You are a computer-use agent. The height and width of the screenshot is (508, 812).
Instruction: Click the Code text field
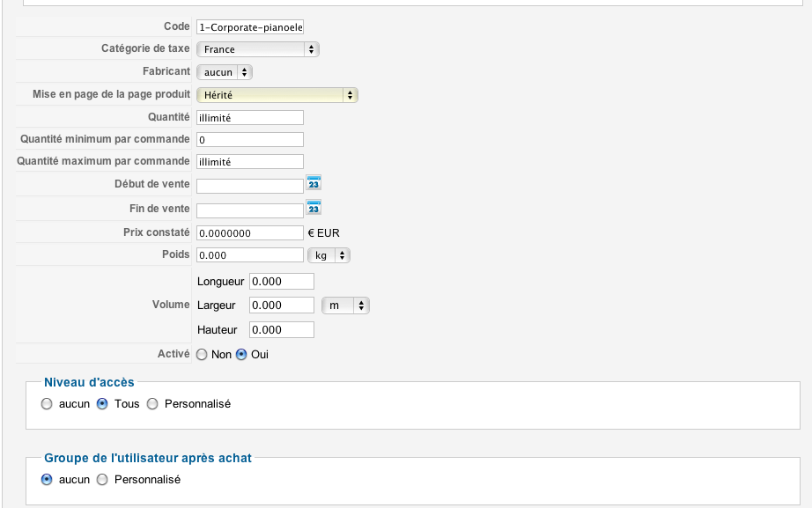250,27
